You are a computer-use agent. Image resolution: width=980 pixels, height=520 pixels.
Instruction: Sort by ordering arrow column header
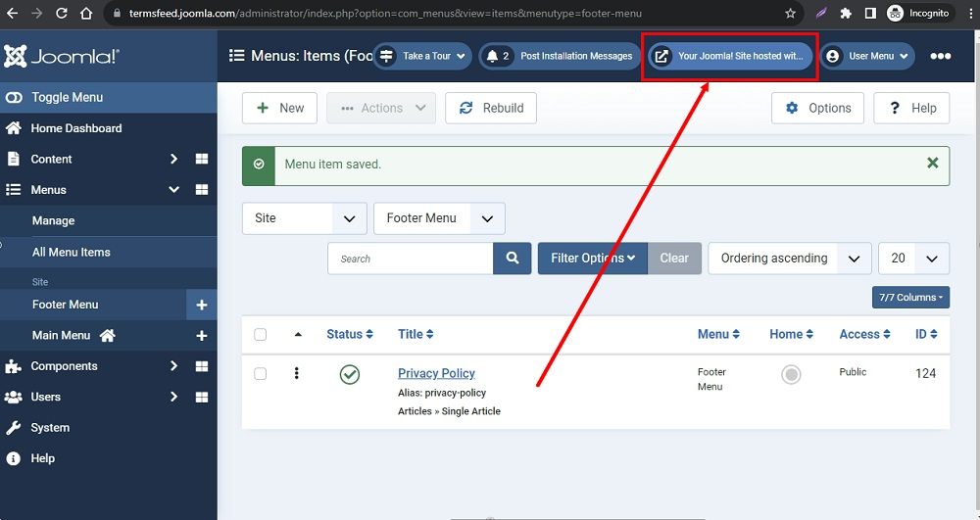tap(298, 335)
